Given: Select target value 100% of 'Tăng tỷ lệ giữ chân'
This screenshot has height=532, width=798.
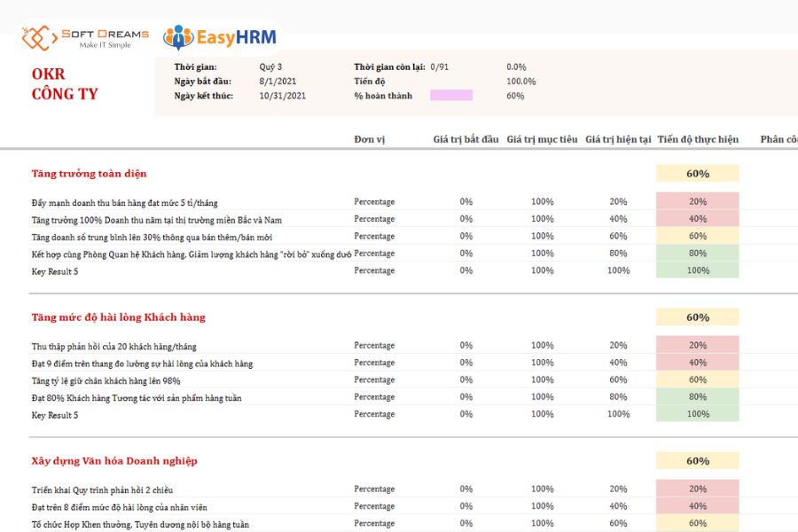Looking at the screenshot, I should pyautogui.click(x=542, y=379).
